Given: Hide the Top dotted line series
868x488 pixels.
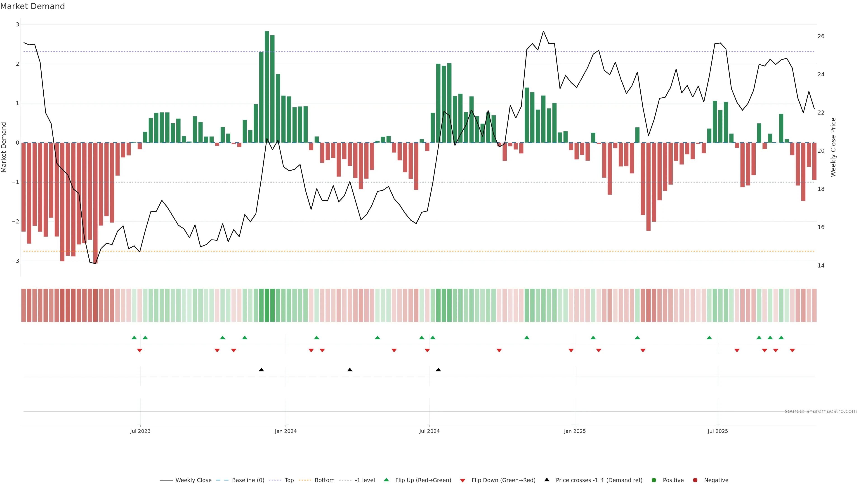Looking at the screenshot, I should coord(289,480).
